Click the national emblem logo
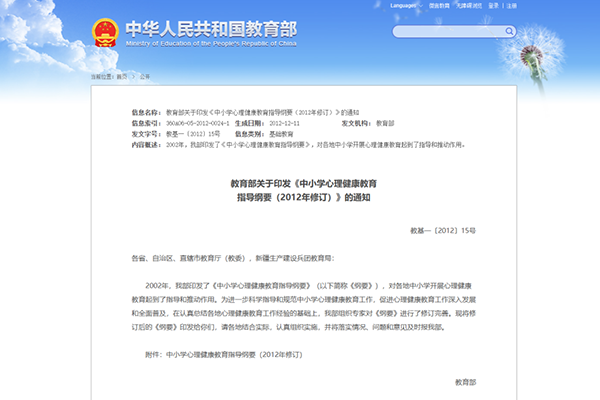Viewport: 600px width, 400px height. pos(102,31)
